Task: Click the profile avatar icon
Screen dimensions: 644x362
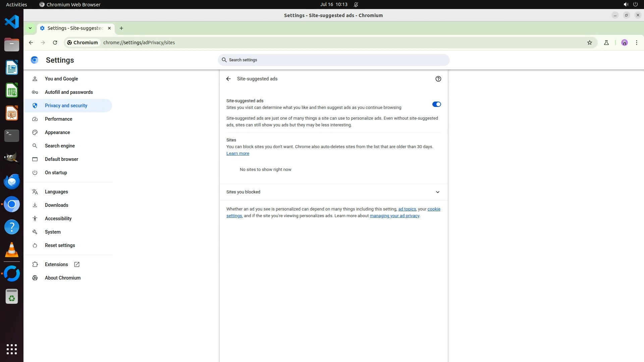Action: pos(624,43)
